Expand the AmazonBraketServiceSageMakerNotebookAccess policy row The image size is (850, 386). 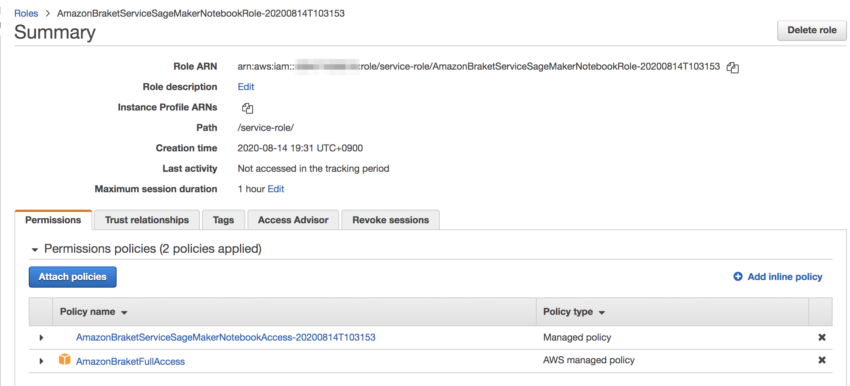pyautogui.click(x=42, y=338)
